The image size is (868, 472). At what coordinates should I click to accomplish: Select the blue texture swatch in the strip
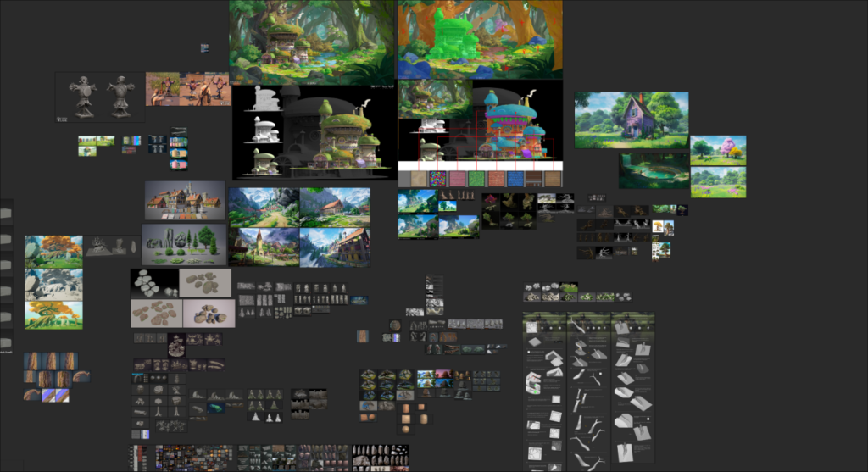click(x=515, y=179)
